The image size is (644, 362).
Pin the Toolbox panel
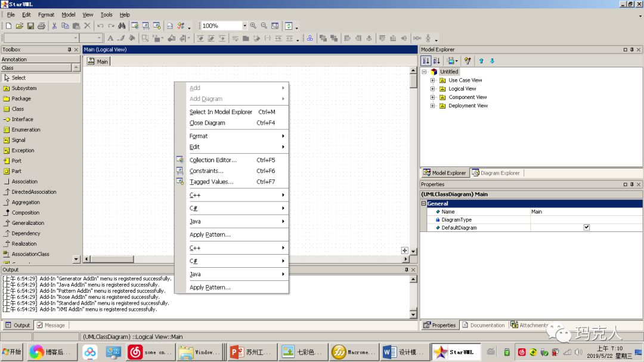click(69, 49)
